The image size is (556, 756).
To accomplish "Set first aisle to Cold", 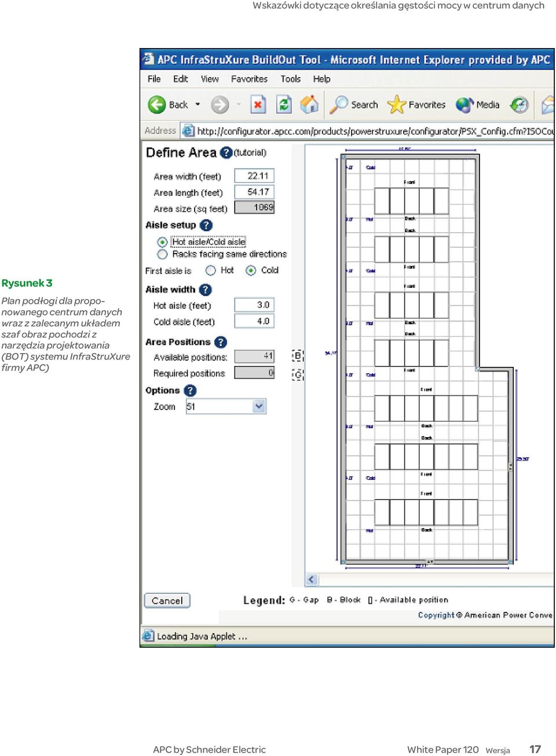I will (x=251, y=270).
